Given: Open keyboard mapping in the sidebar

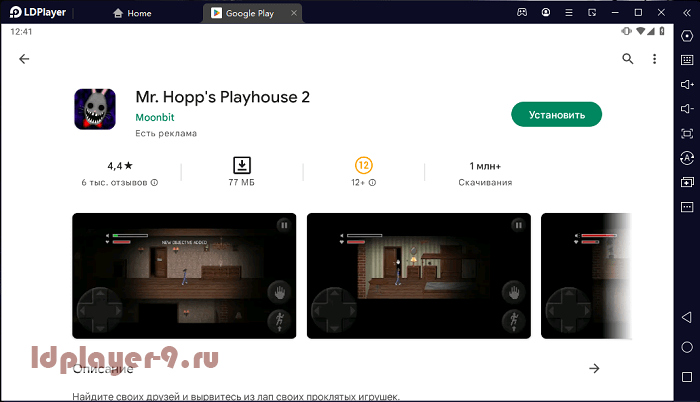Looking at the screenshot, I should tap(687, 60).
